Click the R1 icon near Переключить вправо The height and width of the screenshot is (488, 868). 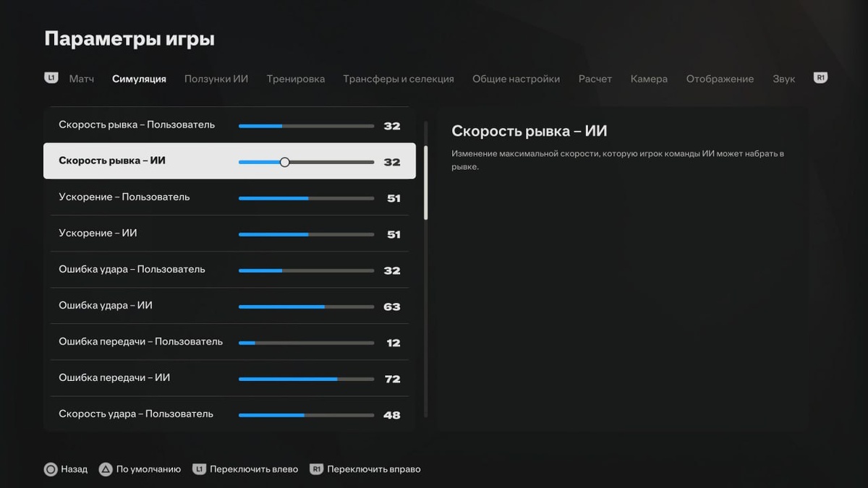tap(316, 469)
